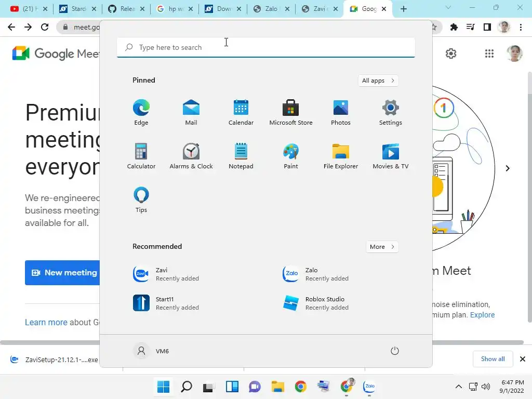Open the VM6 user account menu
The image size is (532, 399).
(151, 351)
